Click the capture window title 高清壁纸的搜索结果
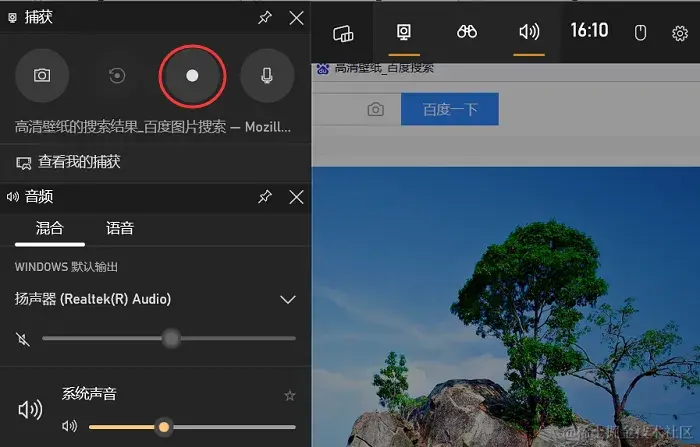 [153, 127]
